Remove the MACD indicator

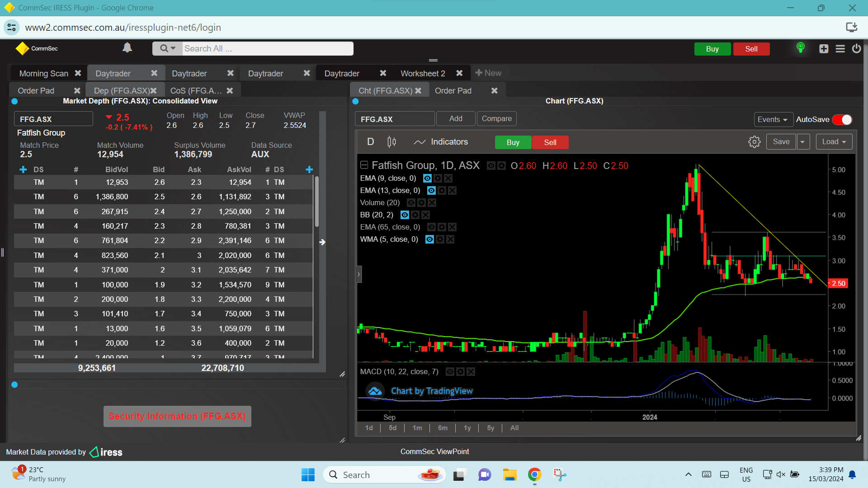471,372
